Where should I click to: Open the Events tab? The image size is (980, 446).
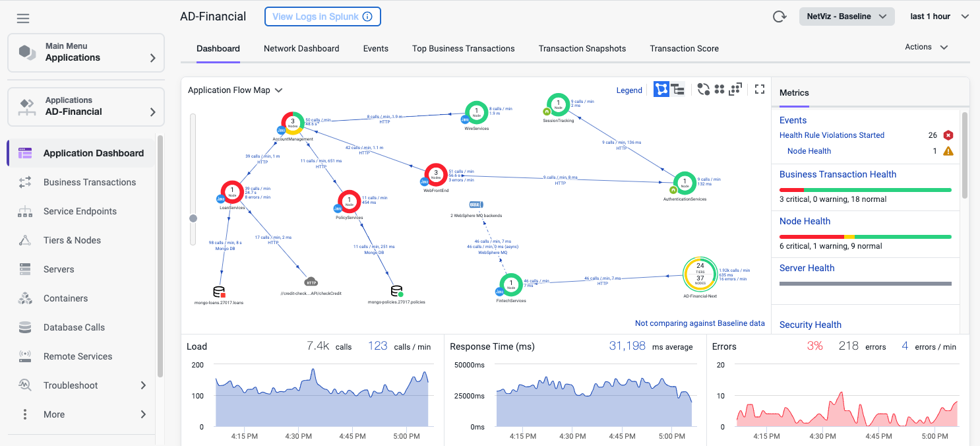coord(376,48)
